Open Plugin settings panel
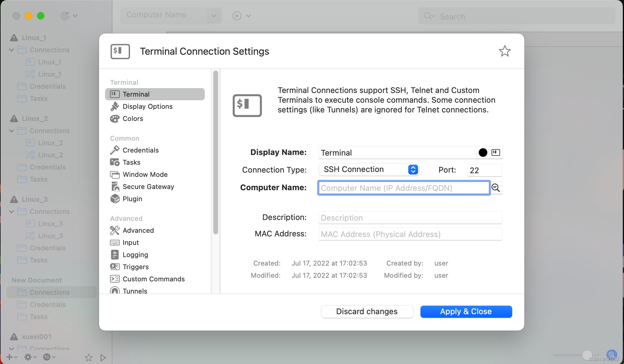Viewport: 624px width, 364px height. click(x=132, y=199)
